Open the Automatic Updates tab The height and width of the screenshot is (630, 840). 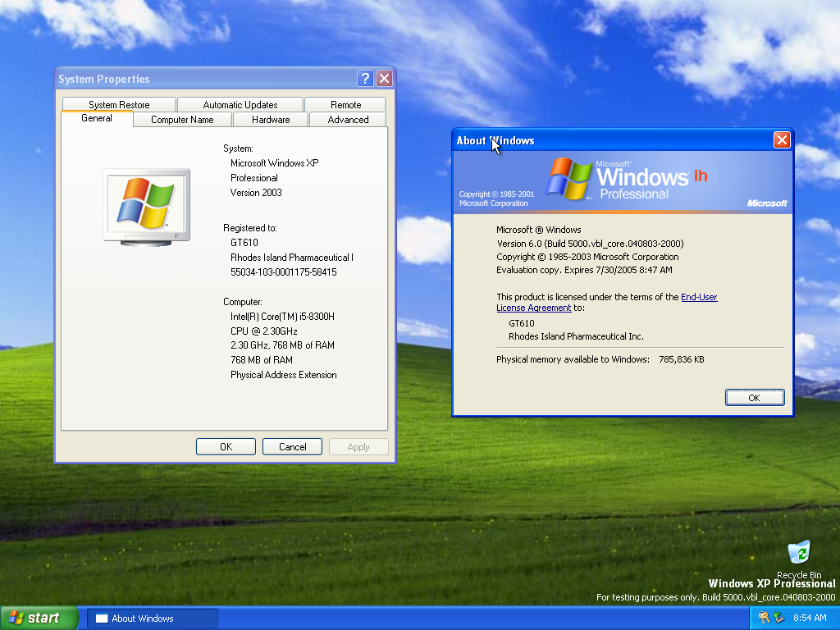pyautogui.click(x=240, y=105)
